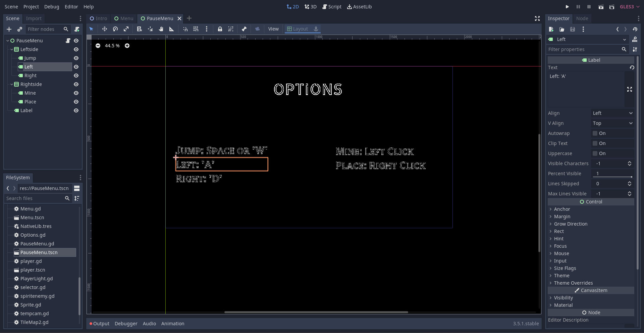The image size is (644, 333).
Task: Switch to the Menu scene tab
Action: (x=124, y=18)
